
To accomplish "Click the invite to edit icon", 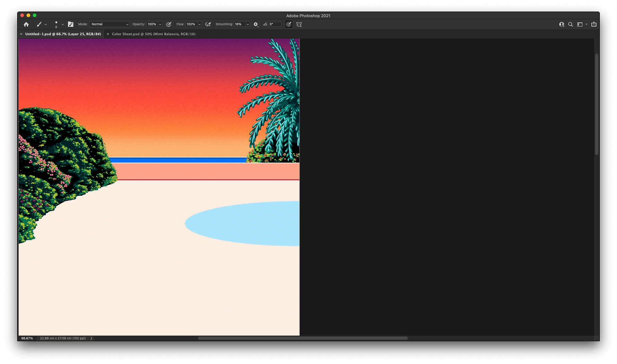I will point(561,24).
